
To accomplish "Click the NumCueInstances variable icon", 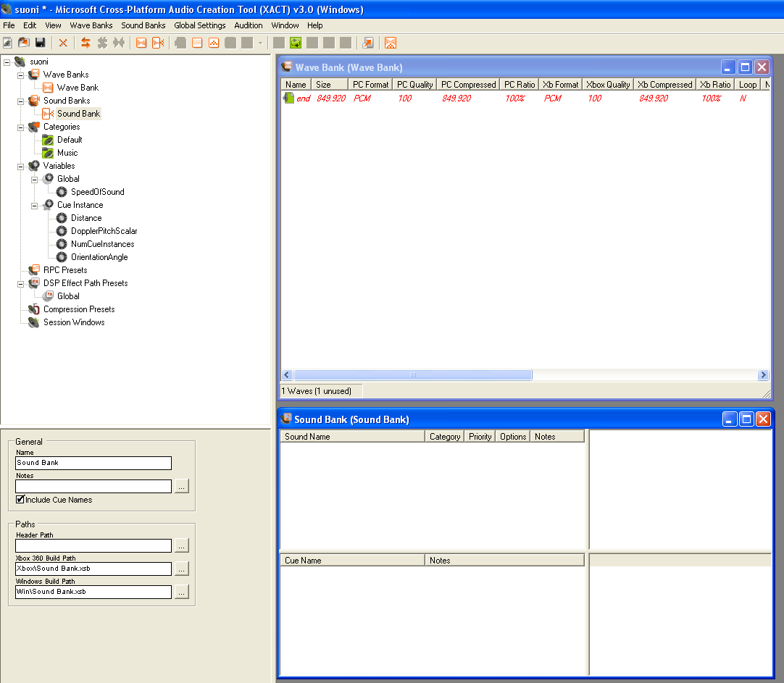I will (62, 244).
